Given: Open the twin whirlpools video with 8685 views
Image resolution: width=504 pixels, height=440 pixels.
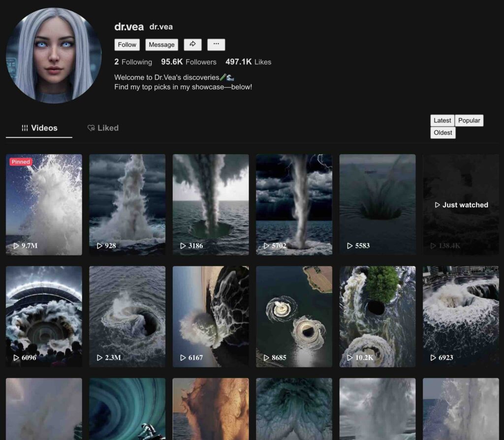Looking at the screenshot, I should [x=294, y=316].
